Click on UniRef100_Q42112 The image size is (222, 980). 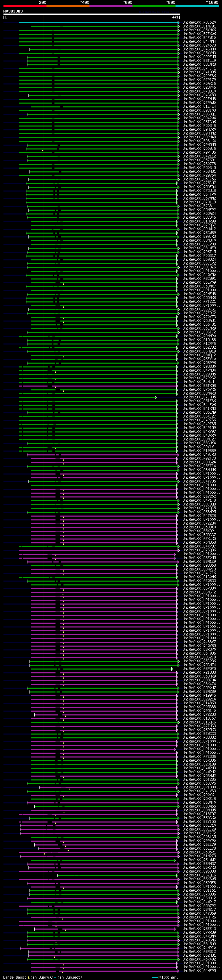coord(199,156)
